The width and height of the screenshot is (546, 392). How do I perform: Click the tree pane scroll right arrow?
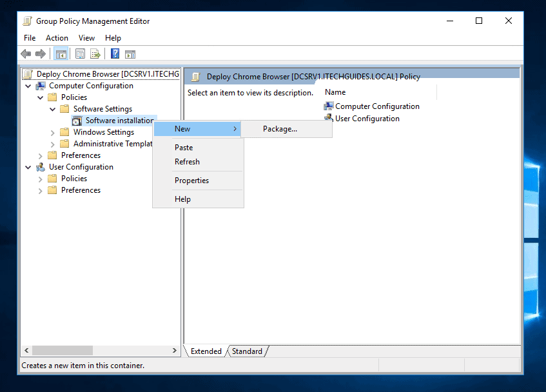(x=175, y=351)
